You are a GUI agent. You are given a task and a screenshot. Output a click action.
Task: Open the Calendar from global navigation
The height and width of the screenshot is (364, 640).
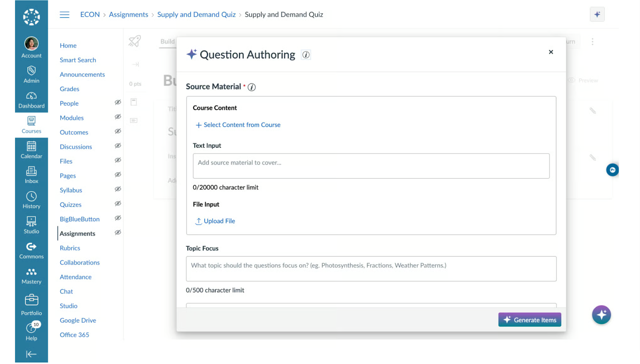point(31,150)
